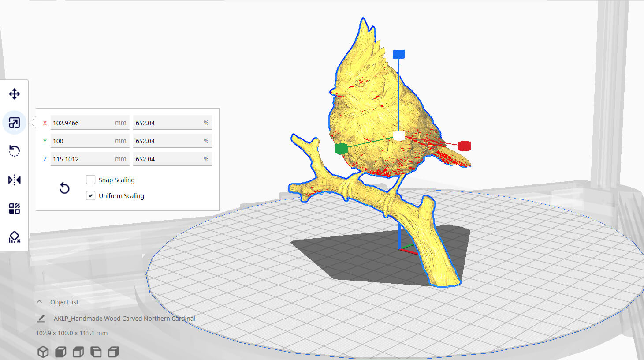Screen dimensions: 644x360
Task: Enable the Snap Scaling checkbox
Action: (90, 180)
